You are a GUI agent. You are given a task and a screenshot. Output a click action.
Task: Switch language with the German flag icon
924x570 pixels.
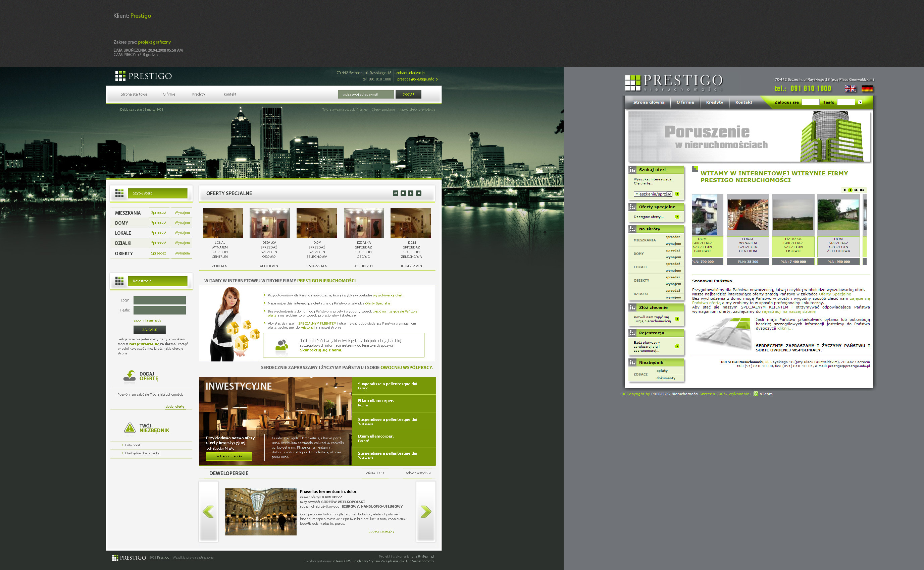(867, 89)
